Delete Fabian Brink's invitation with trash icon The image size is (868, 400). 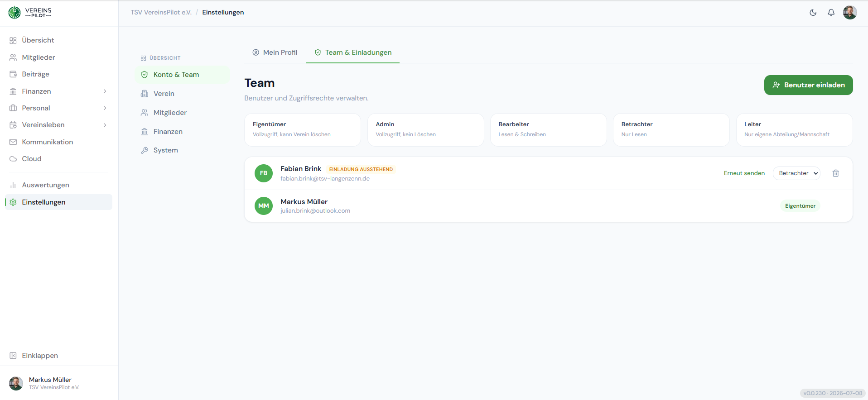point(836,173)
